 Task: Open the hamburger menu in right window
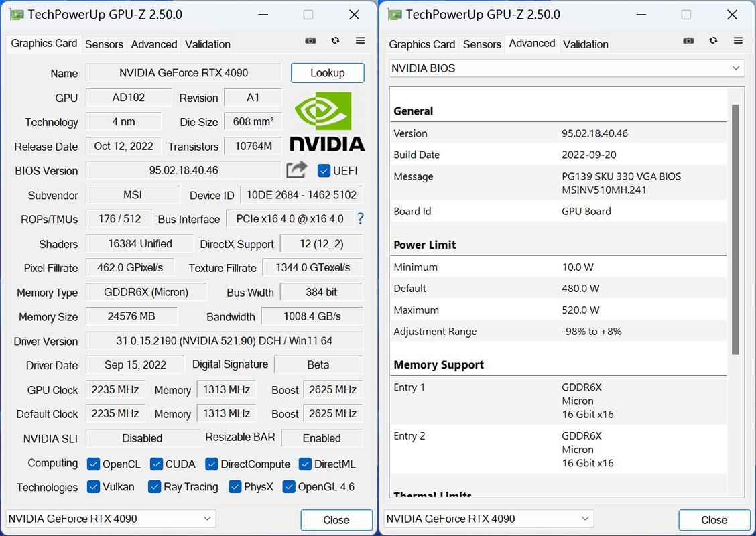point(738,41)
